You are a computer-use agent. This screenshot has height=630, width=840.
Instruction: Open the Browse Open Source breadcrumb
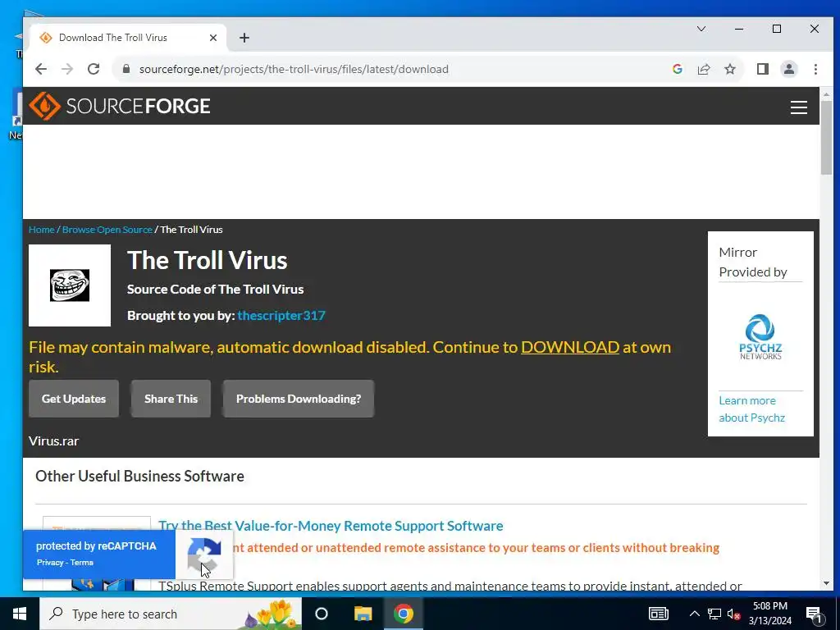(x=107, y=230)
